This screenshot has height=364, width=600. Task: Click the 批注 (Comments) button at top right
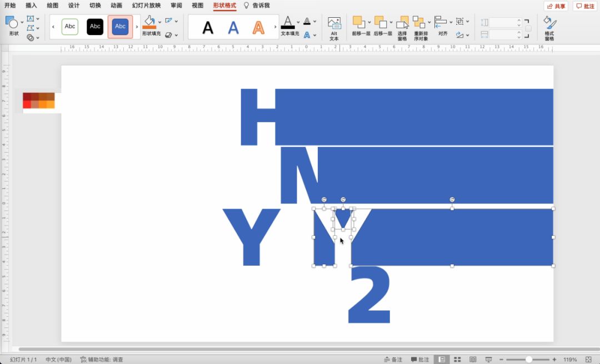(584, 6)
